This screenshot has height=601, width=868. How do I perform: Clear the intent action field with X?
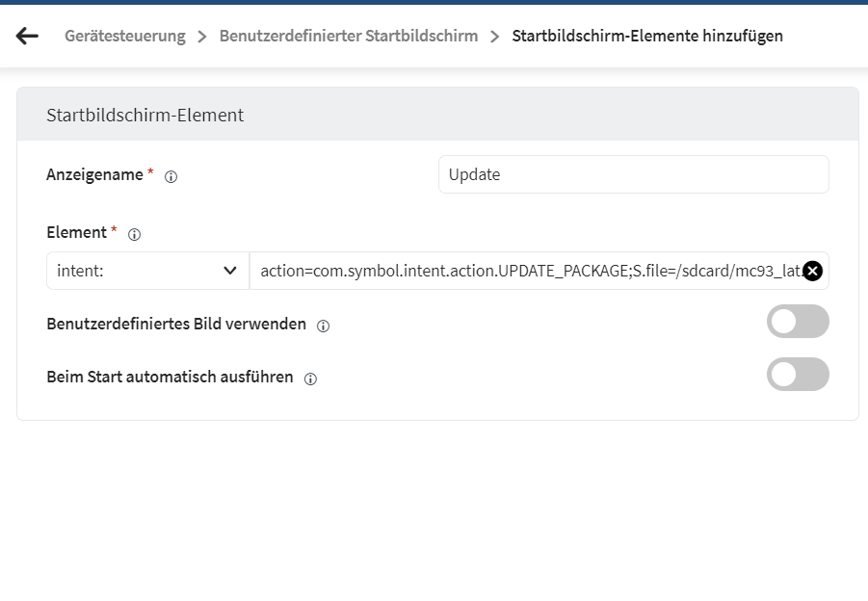click(812, 272)
